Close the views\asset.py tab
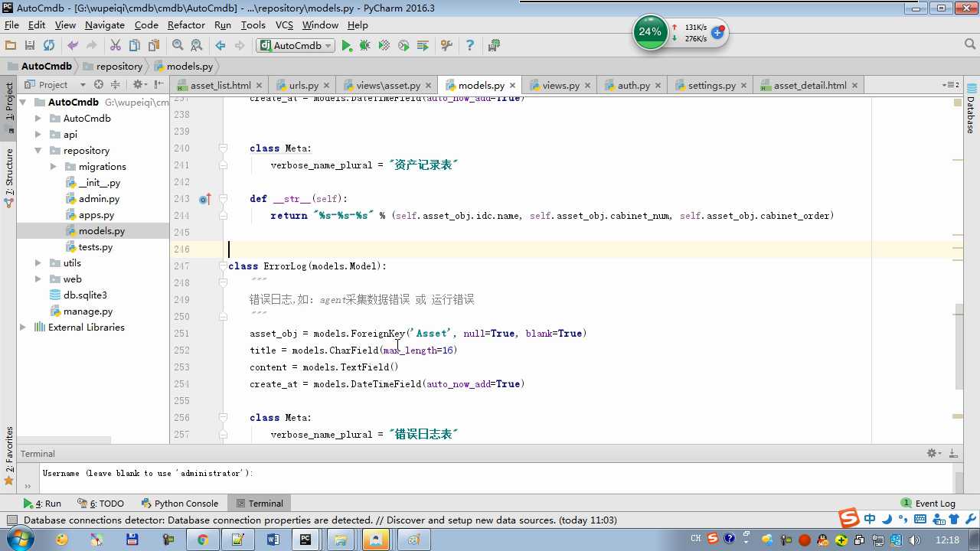Image resolution: width=980 pixels, height=551 pixels. pyautogui.click(x=428, y=86)
